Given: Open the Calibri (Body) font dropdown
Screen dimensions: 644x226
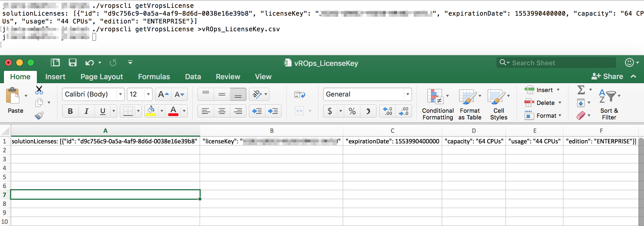Looking at the screenshot, I should pos(120,94).
